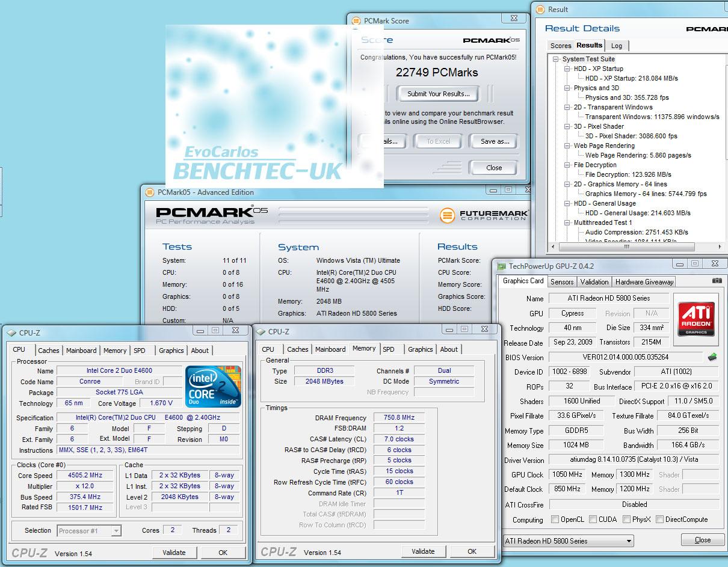Click the ATI Radeon logo in GPU-Z
The height and width of the screenshot is (567, 728).
coord(696,318)
